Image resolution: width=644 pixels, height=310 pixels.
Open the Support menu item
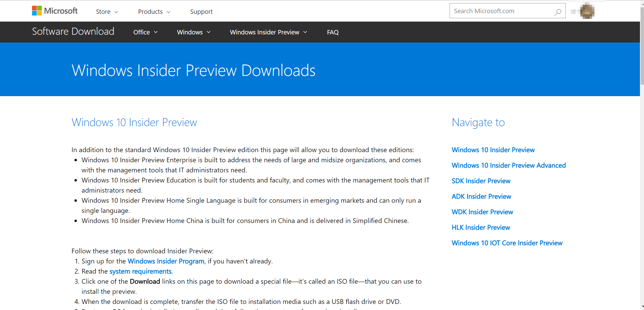[x=202, y=12]
